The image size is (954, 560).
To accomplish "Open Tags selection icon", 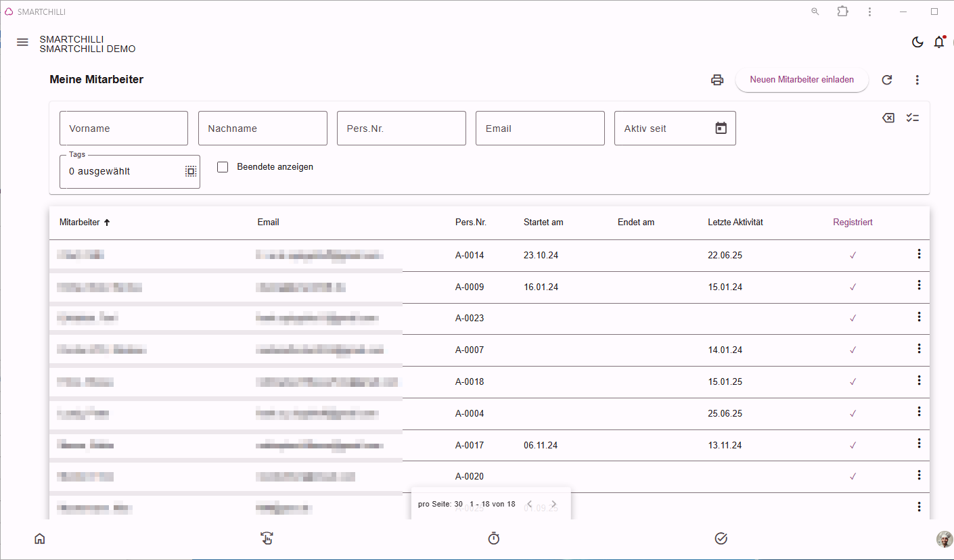I will pos(191,171).
